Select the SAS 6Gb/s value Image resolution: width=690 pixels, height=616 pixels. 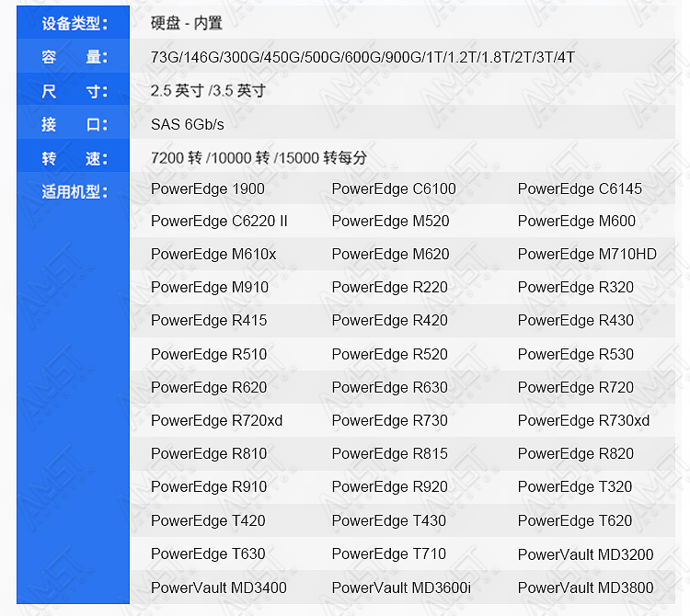point(188,124)
